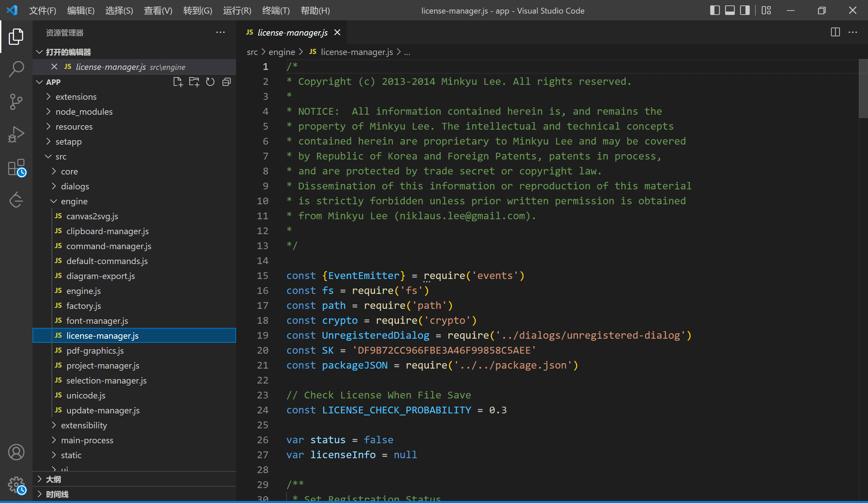Open the View menu (查看)
The height and width of the screenshot is (503, 868).
tap(158, 10)
